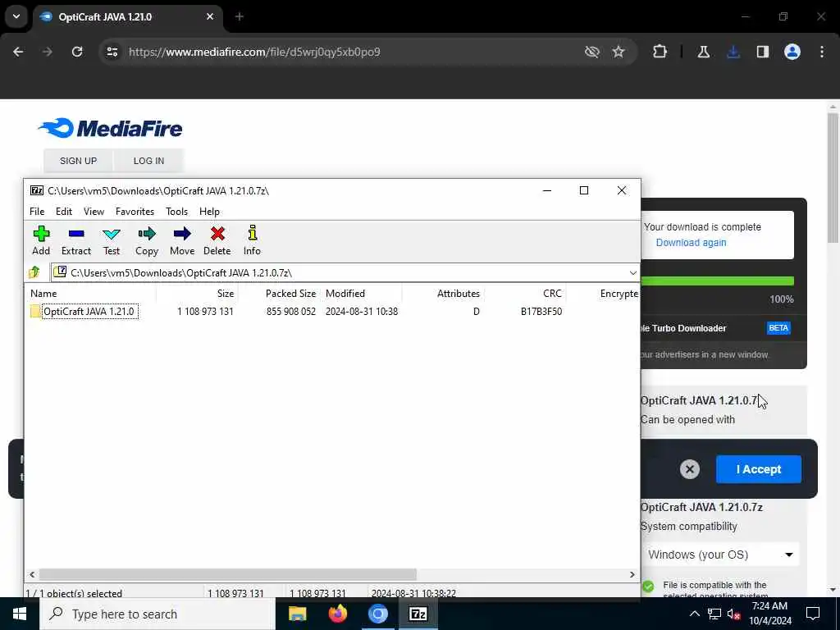The image size is (840, 630).
Task: Open the View menu
Action: (x=94, y=212)
